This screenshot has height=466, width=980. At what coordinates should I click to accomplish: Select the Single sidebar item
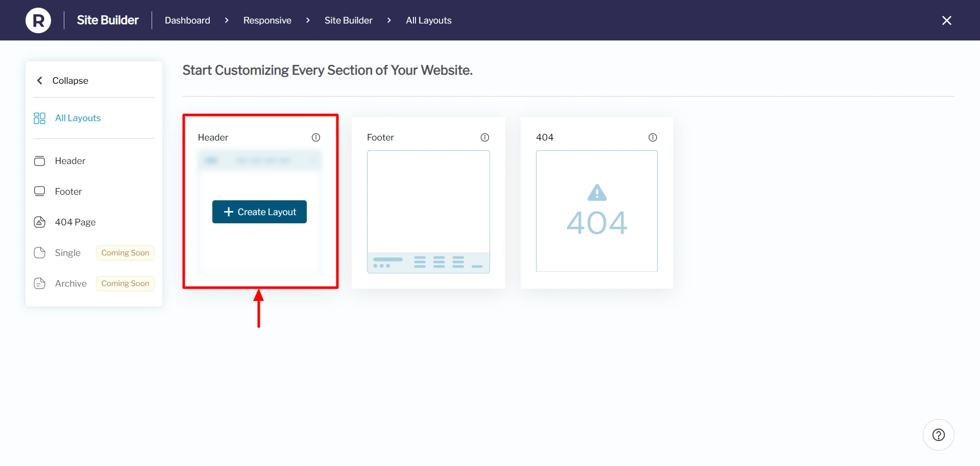pos(68,253)
